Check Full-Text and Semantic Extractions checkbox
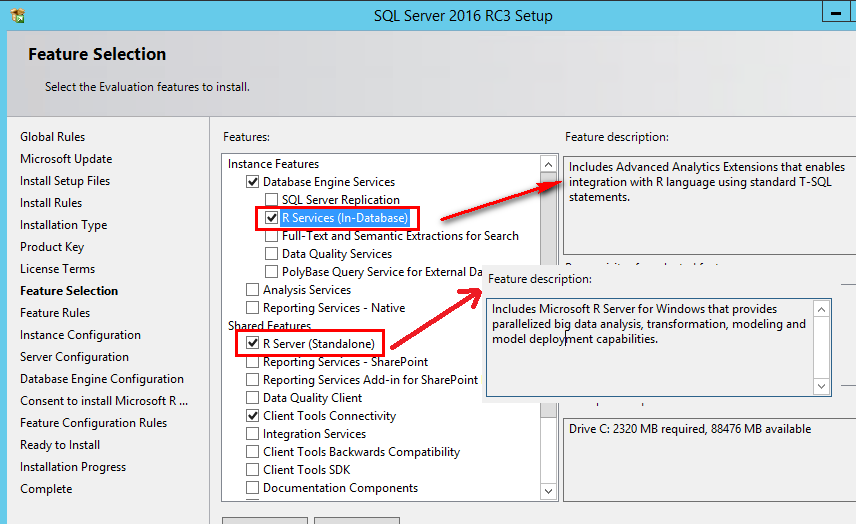856x524 pixels. [x=271, y=237]
